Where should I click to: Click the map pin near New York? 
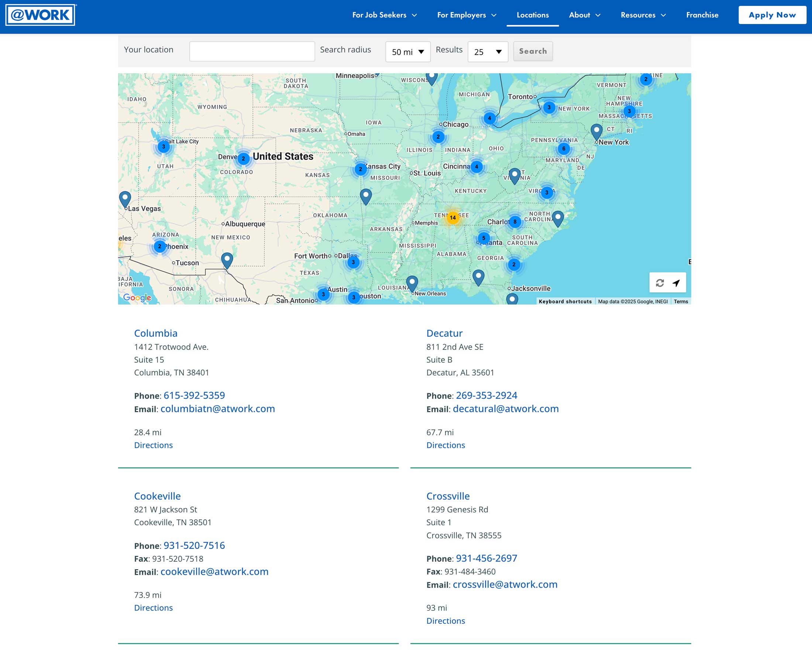click(596, 133)
